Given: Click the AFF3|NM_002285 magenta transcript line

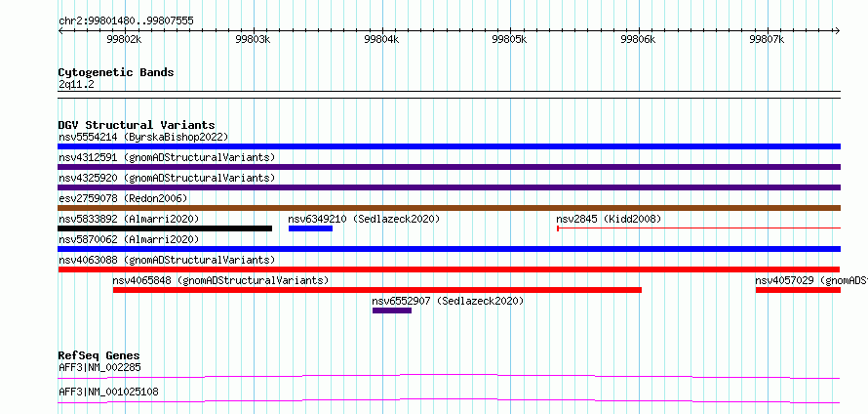Looking at the screenshot, I should [x=449, y=376].
